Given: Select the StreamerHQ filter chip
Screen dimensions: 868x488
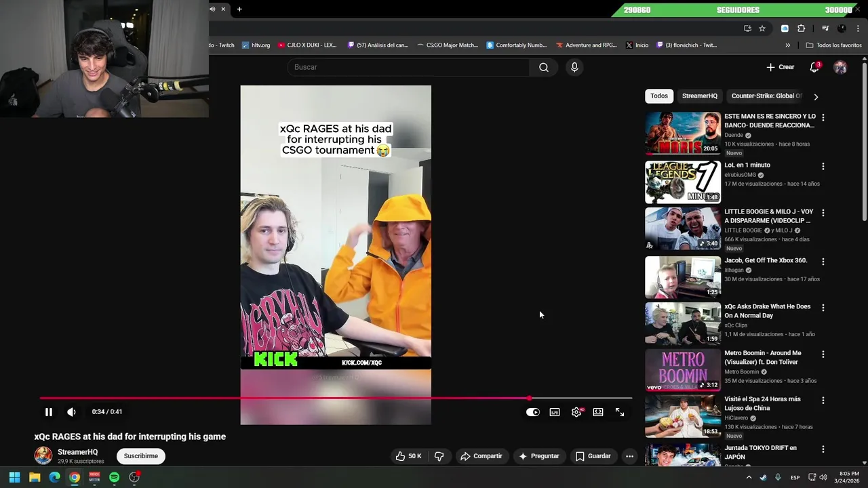Looking at the screenshot, I should (x=700, y=96).
